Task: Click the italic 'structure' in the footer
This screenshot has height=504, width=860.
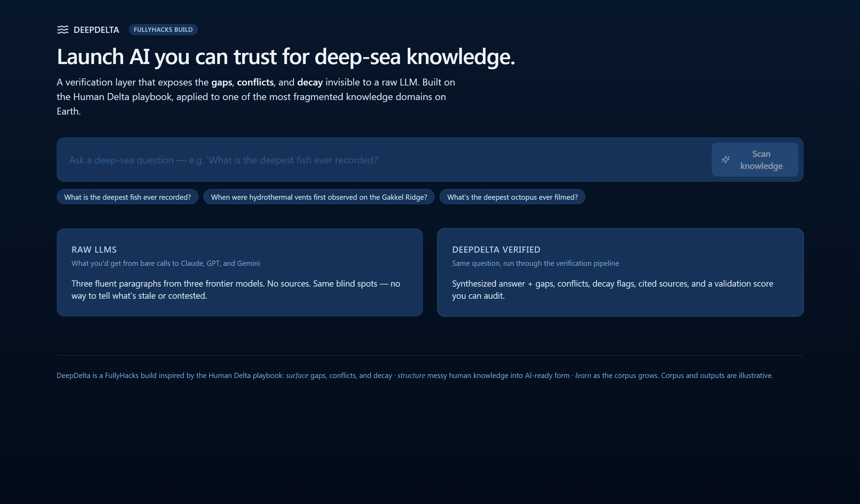Action: 411,376
